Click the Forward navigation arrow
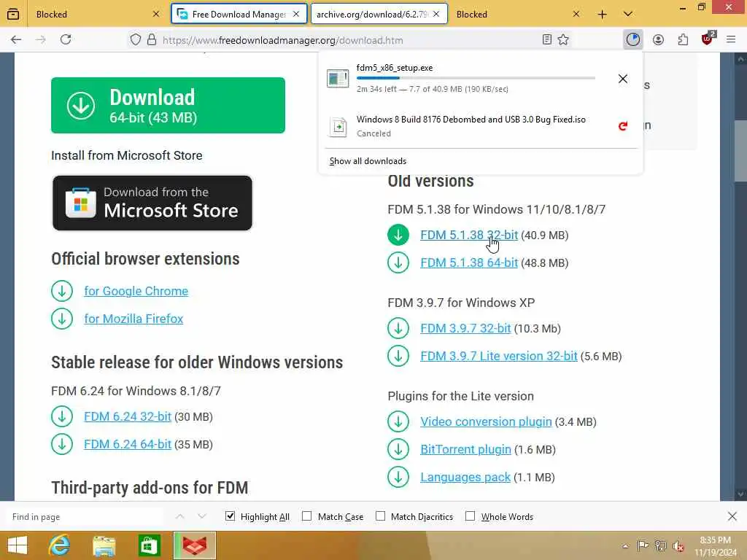The width and height of the screenshot is (747, 560). click(41, 39)
